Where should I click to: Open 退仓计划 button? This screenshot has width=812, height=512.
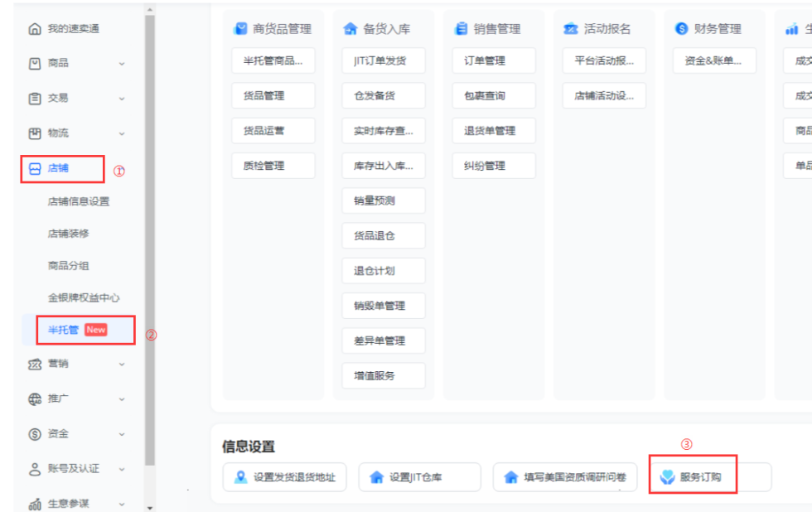[x=383, y=271]
